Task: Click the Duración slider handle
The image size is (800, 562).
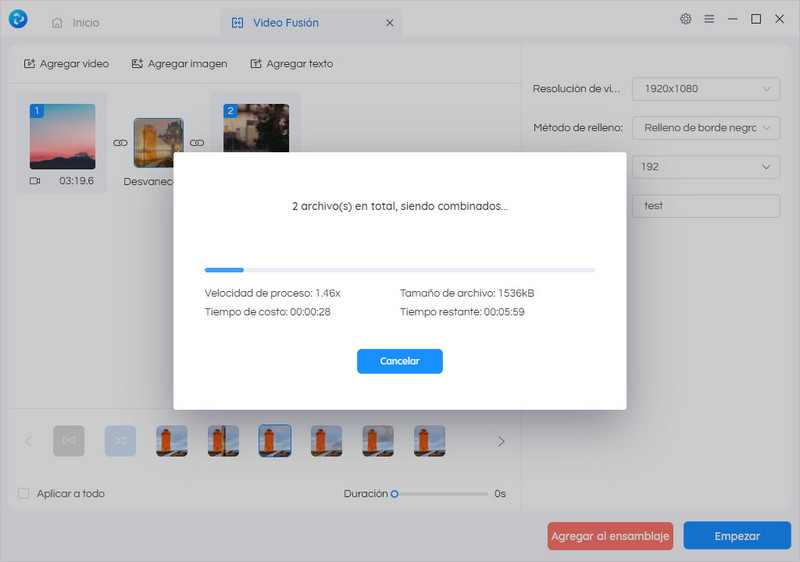Action: 395,494
